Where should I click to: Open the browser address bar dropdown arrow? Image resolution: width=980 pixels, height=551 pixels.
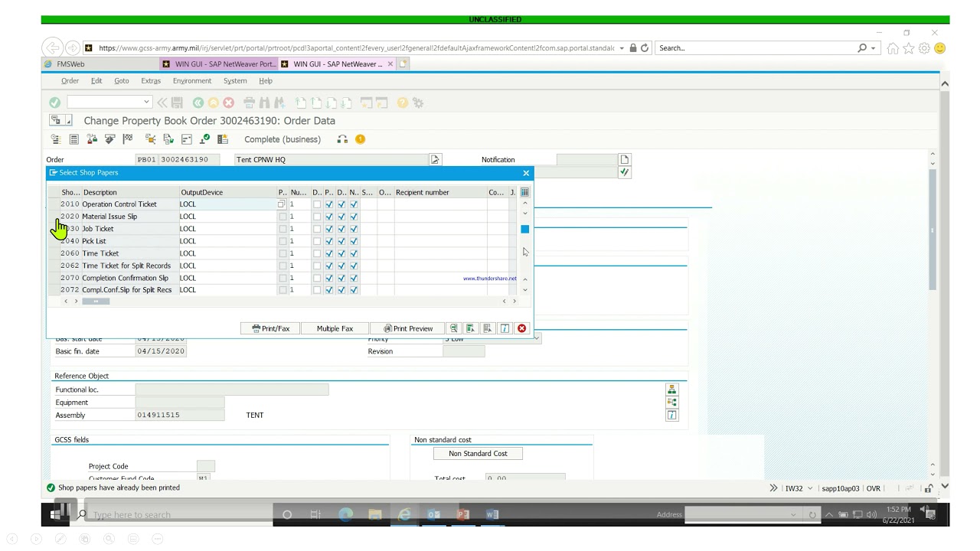pyautogui.click(x=622, y=48)
